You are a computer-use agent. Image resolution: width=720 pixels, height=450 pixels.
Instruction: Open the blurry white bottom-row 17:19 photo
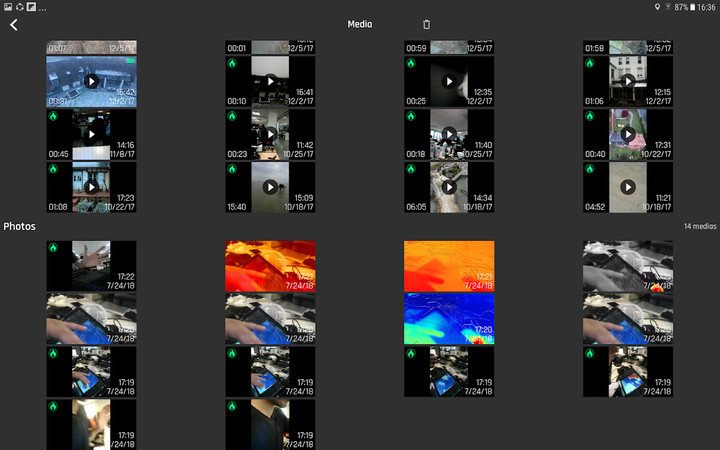(x=91, y=425)
